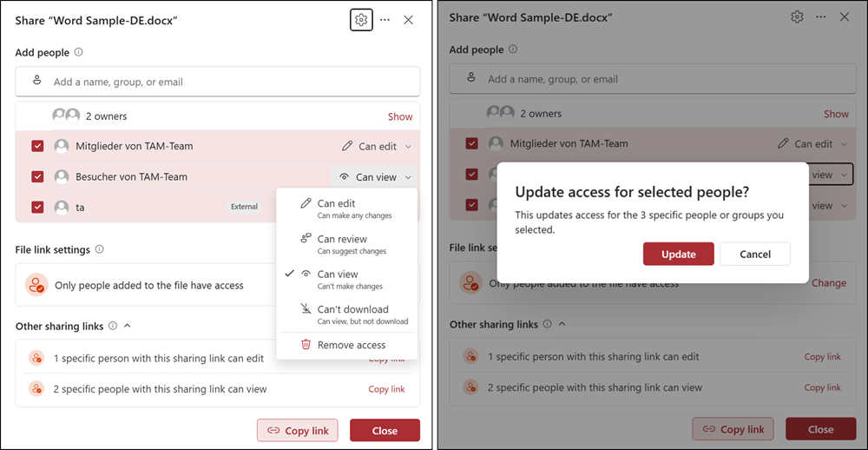The height and width of the screenshot is (450, 868).
Task: Click the Close button in left panel
Action: pos(385,431)
